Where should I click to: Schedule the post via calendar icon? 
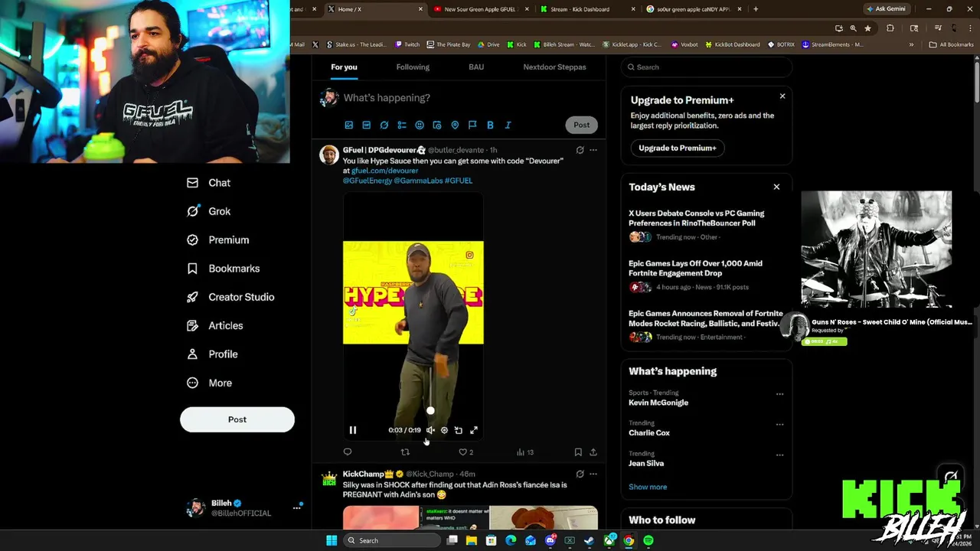(437, 125)
